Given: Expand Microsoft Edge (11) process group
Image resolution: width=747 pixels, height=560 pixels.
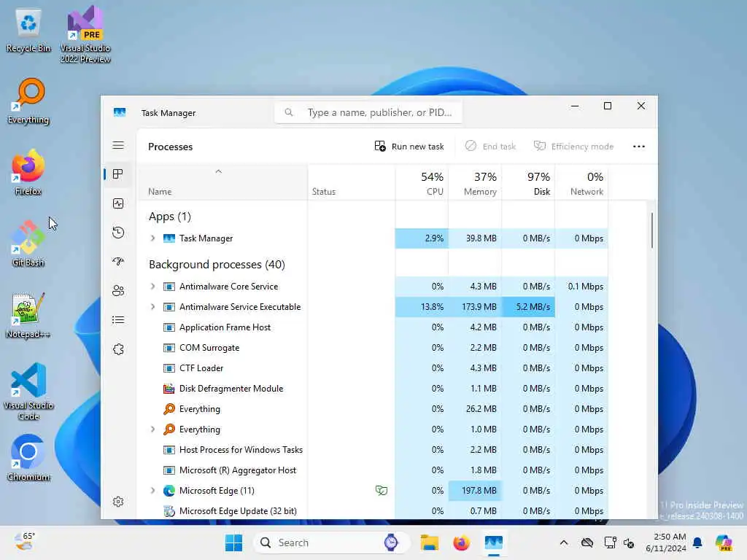Looking at the screenshot, I should click(152, 491).
